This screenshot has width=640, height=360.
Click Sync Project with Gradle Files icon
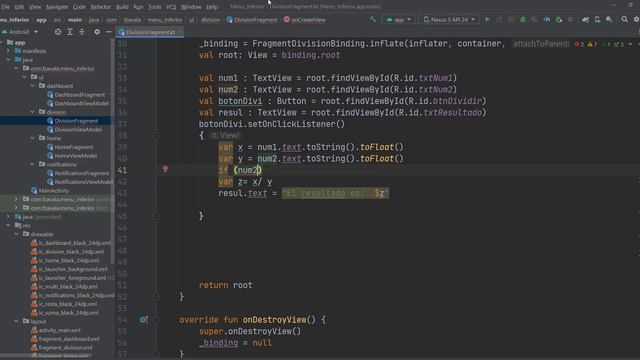pyautogui.click(x=585, y=19)
